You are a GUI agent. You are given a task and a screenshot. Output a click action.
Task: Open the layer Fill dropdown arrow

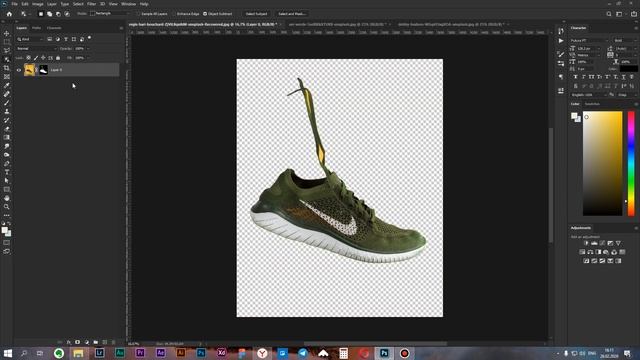88,58
